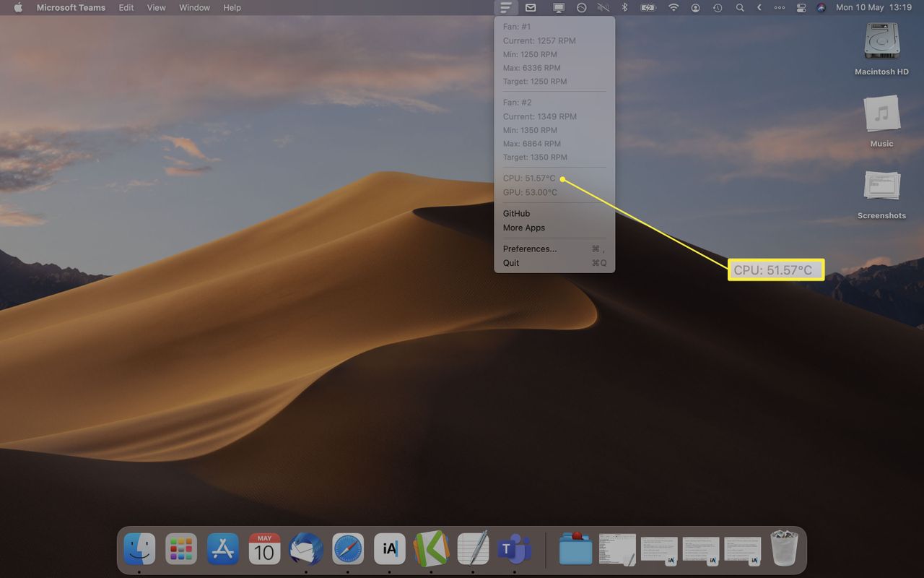Screen dimensions: 924x578
Task: Click the Wi-Fi status icon
Action: [674, 7]
